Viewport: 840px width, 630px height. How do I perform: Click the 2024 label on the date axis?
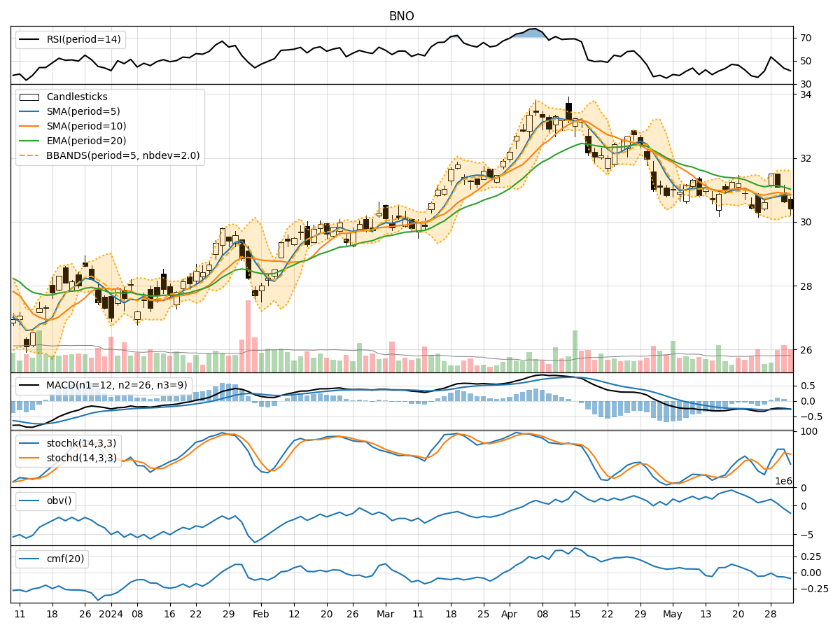pos(111,615)
